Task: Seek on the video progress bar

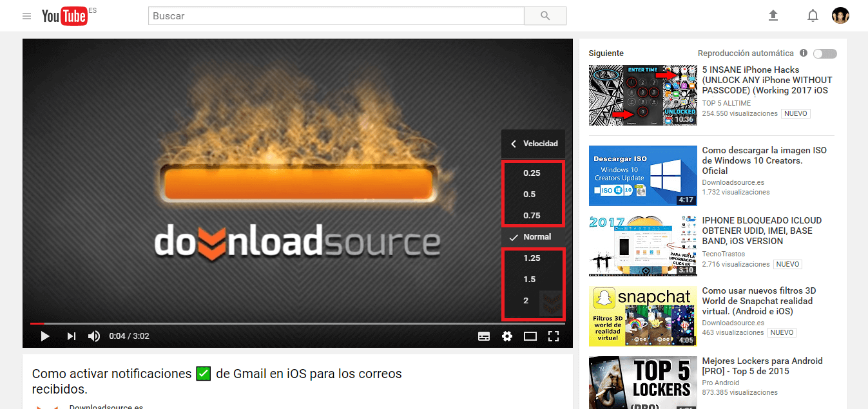Action: click(x=298, y=323)
